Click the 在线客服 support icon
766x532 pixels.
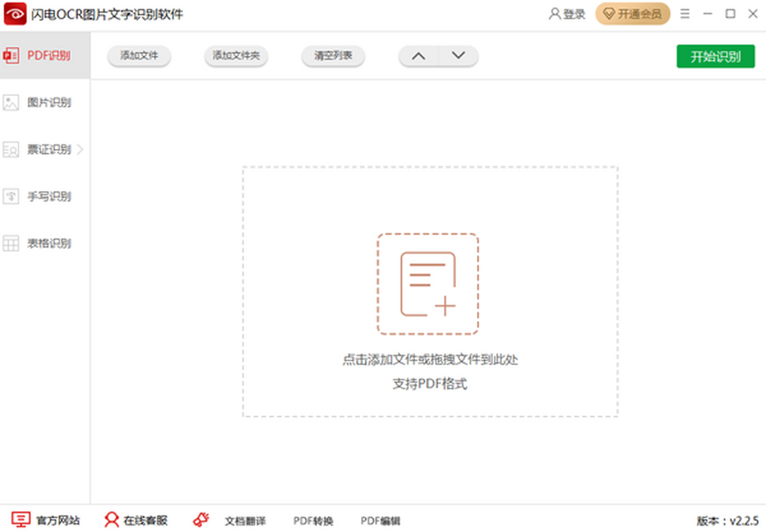[112, 520]
